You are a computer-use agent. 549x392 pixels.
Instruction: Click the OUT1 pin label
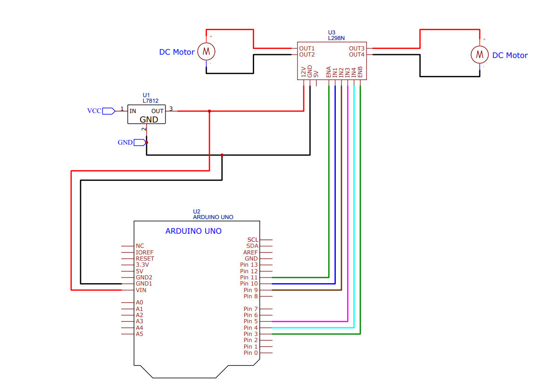click(306, 48)
